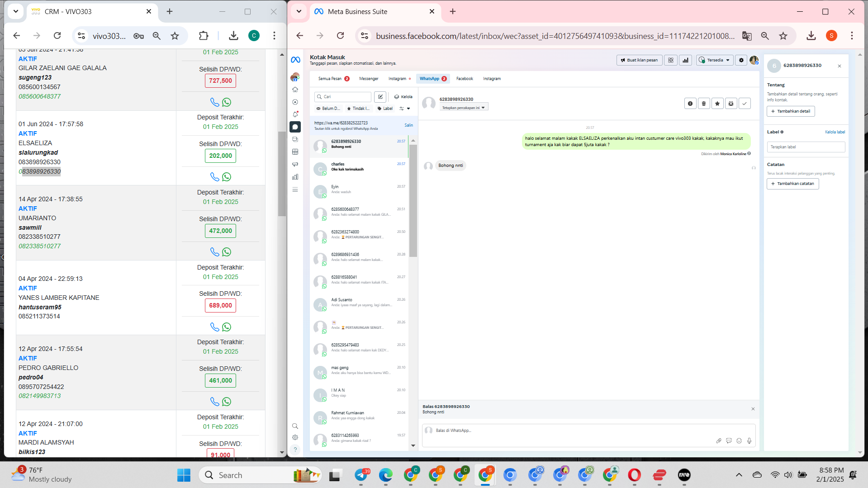868x488 pixels.
Task: Click WhatsApp icon for ELSAELIZA in CRM
Action: tap(227, 177)
